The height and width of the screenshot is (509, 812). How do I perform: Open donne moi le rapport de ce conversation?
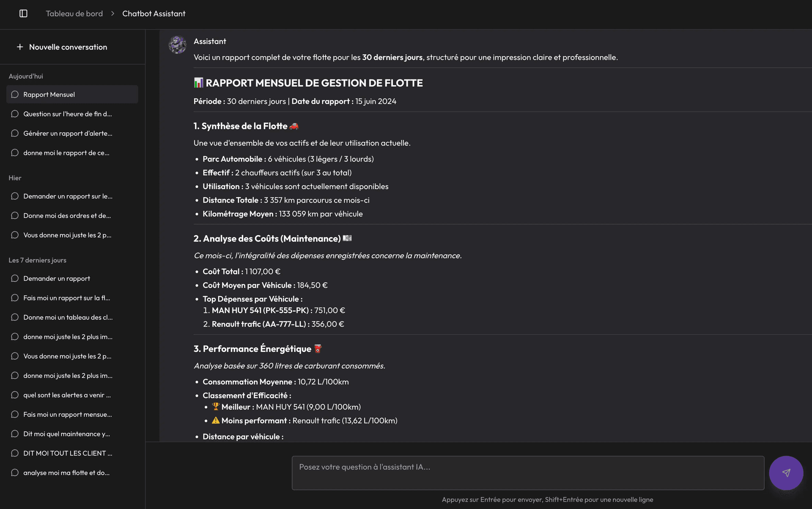click(66, 153)
